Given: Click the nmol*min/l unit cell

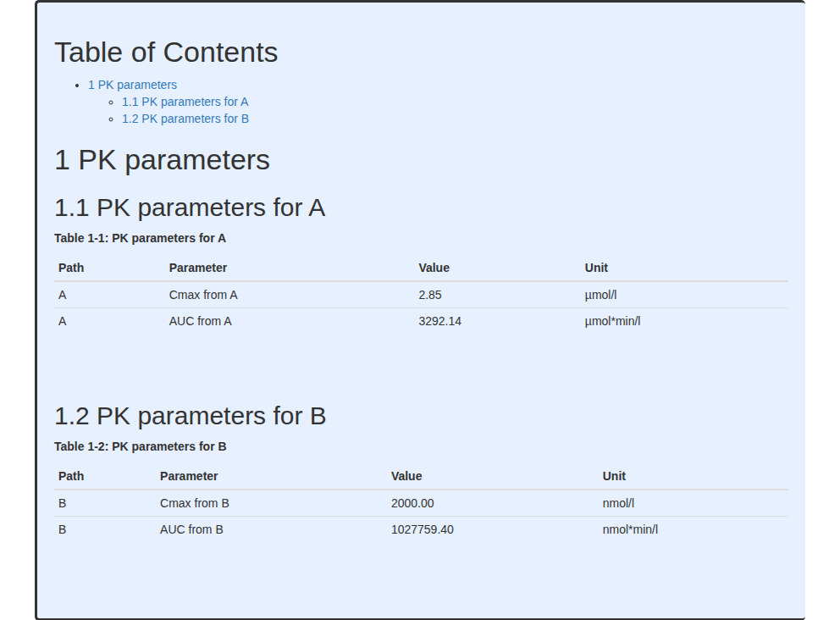Looking at the screenshot, I should pos(630,529).
